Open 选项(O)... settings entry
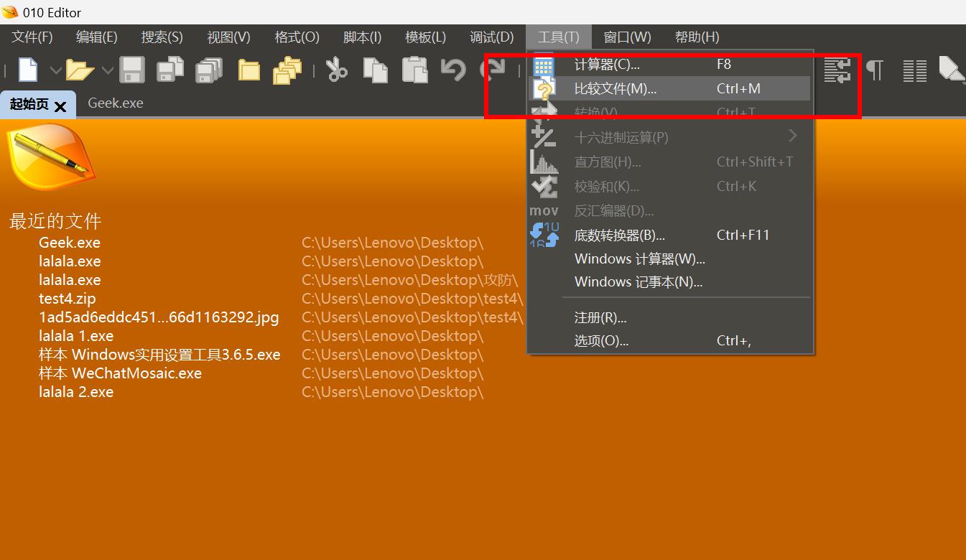The width and height of the screenshot is (966, 560). pyautogui.click(x=669, y=341)
